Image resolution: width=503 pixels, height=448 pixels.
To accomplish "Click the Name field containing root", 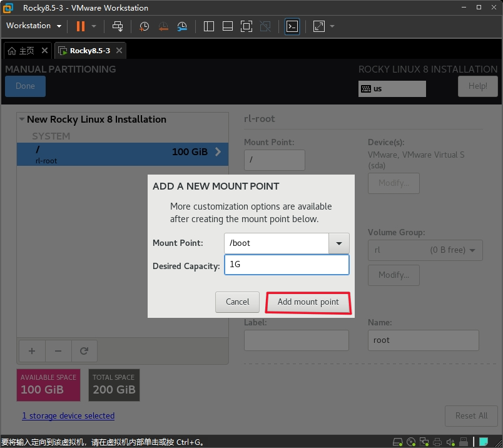I will click(x=424, y=340).
